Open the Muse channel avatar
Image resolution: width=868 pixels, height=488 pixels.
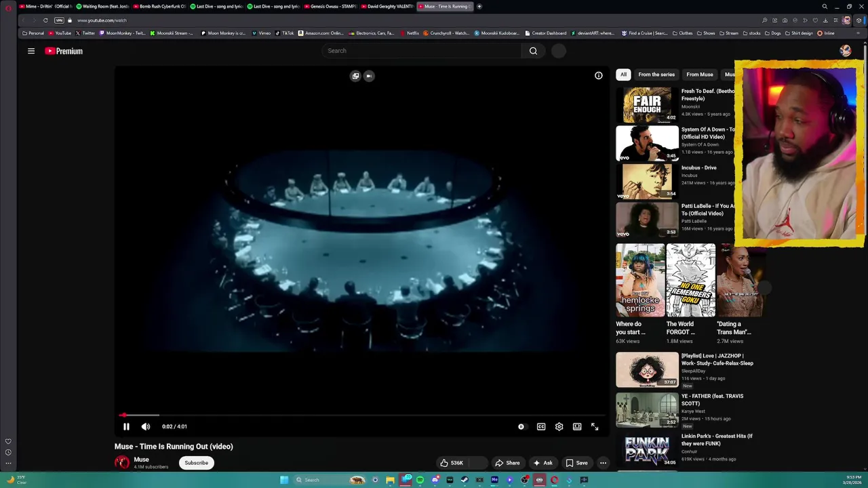pos(122,463)
